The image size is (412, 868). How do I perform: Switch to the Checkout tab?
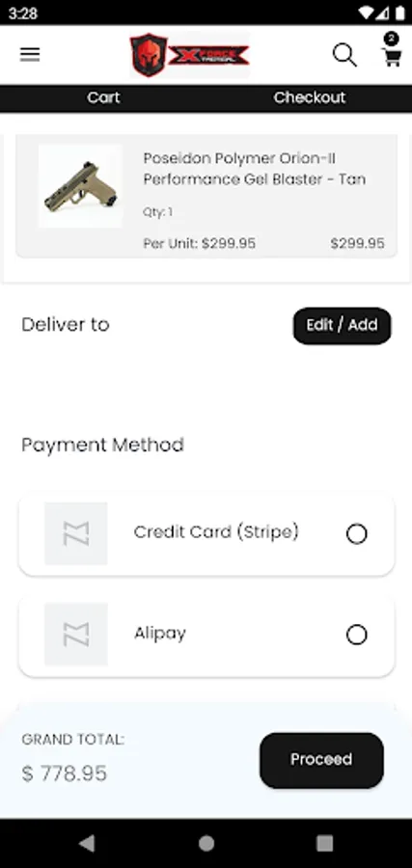(x=309, y=98)
